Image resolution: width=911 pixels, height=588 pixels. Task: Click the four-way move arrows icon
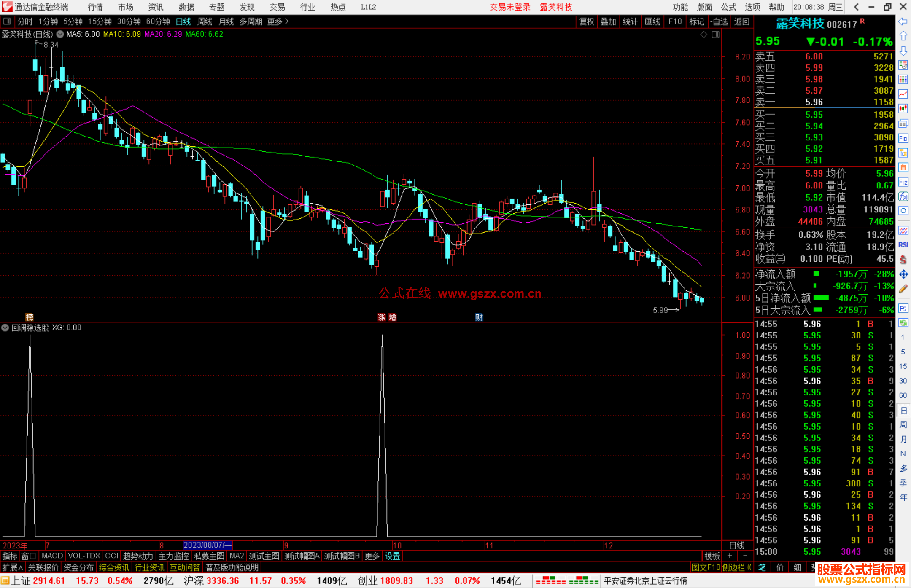[x=903, y=274]
